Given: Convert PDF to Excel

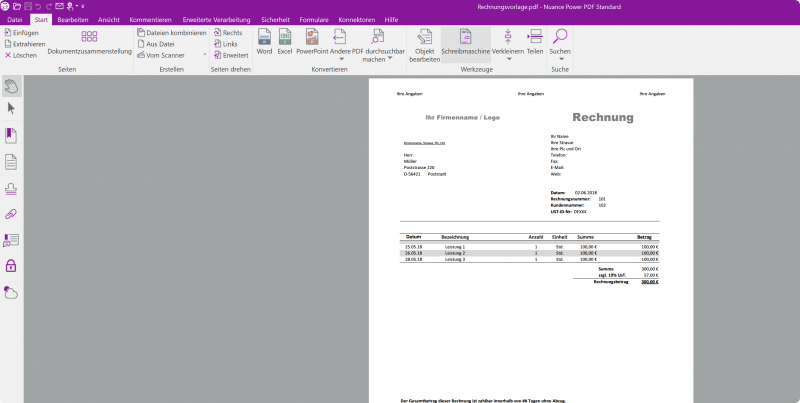Looking at the screenshot, I should pos(285,42).
